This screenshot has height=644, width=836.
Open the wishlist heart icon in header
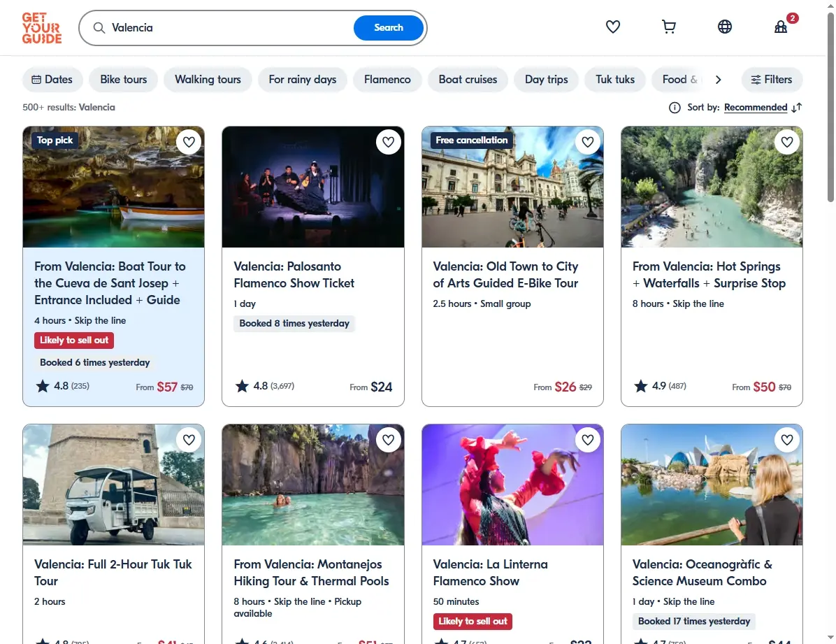pyautogui.click(x=612, y=27)
